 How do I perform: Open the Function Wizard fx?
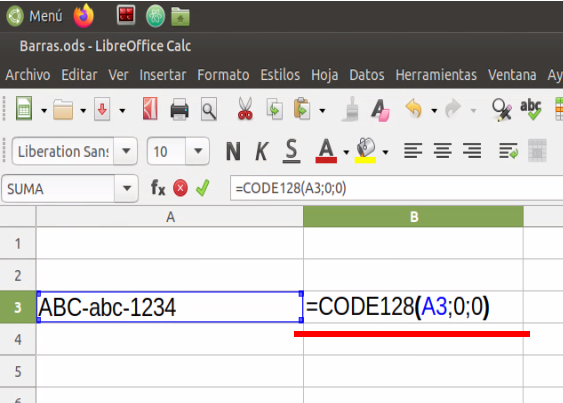pyautogui.click(x=158, y=188)
